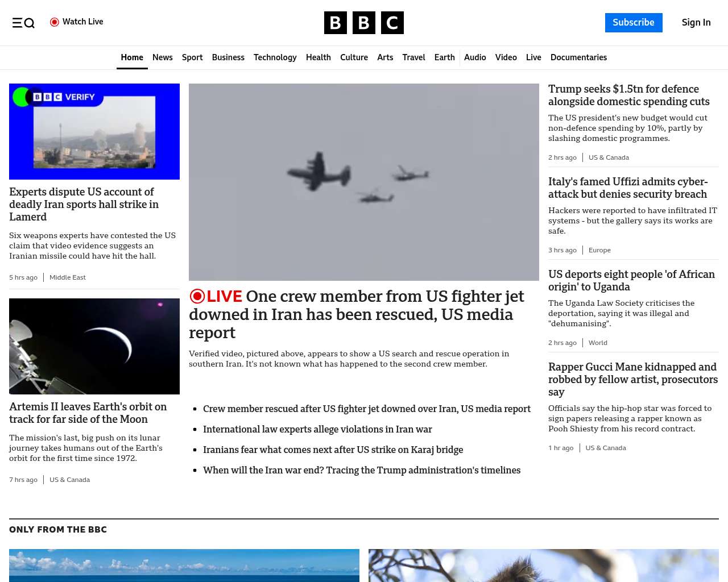Go to the Earth section
This screenshot has width=728, height=582.
pos(444,57)
